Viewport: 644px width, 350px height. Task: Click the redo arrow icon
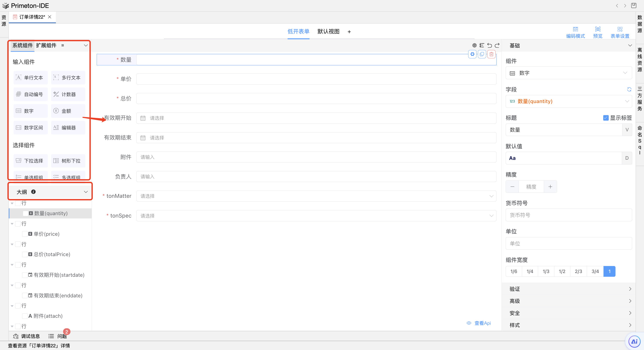497,45
